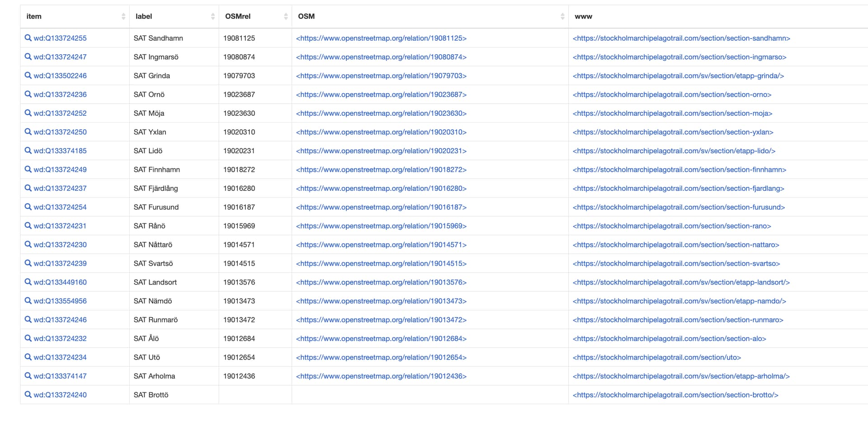Screen dimensions: 868x426
Task: Select the SAT Möja label cell
Action: click(x=174, y=113)
